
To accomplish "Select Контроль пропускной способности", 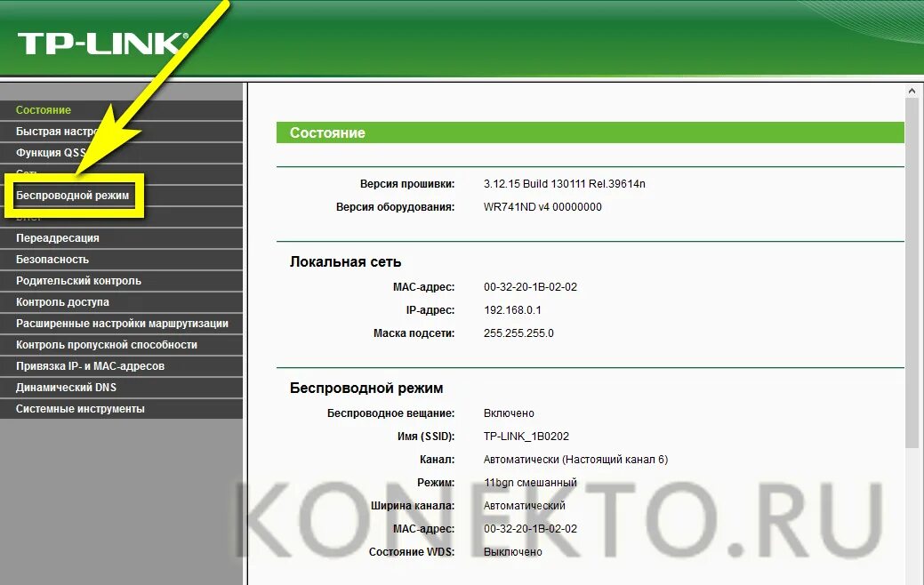I will [x=121, y=345].
